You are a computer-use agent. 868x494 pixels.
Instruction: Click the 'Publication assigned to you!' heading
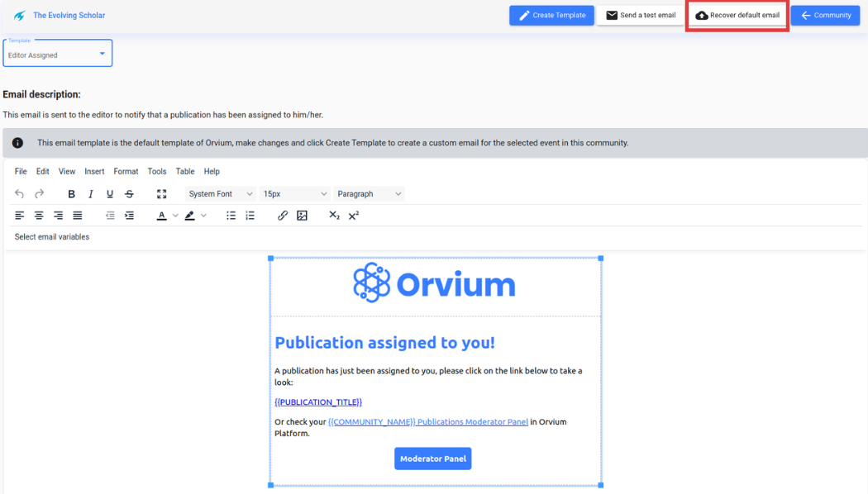384,343
